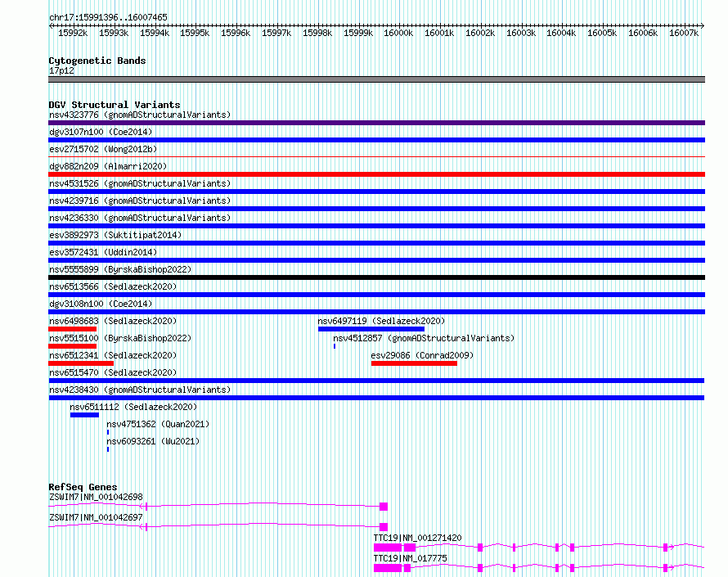This screenshot has width=728, height=577.
Task: Open nsv6512341 (Sedlazeck2020) label
Action: (x=113, y=355)
